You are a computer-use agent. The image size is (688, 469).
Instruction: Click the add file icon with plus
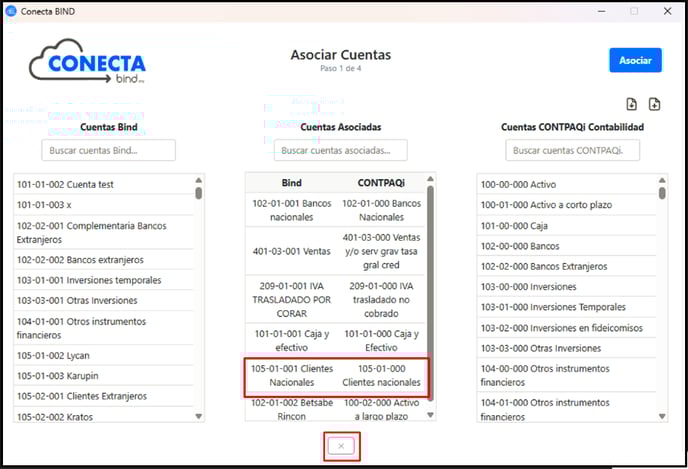coord(654,104)
